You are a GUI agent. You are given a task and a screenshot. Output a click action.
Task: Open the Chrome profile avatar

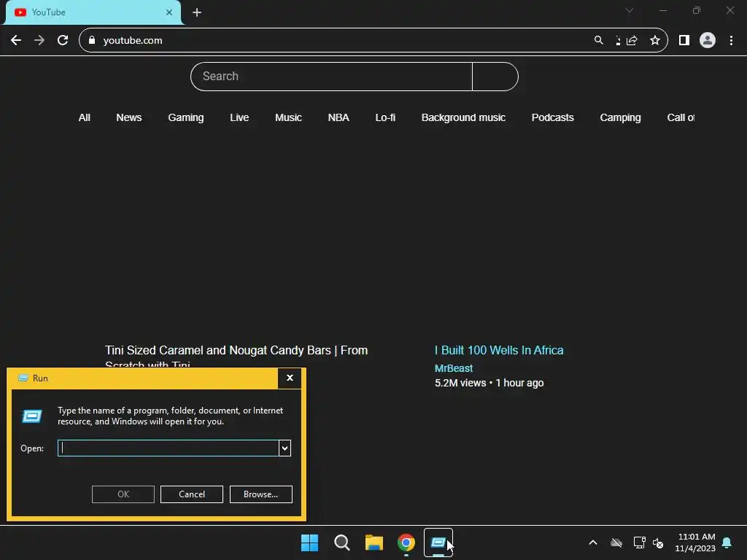[708, 41]
